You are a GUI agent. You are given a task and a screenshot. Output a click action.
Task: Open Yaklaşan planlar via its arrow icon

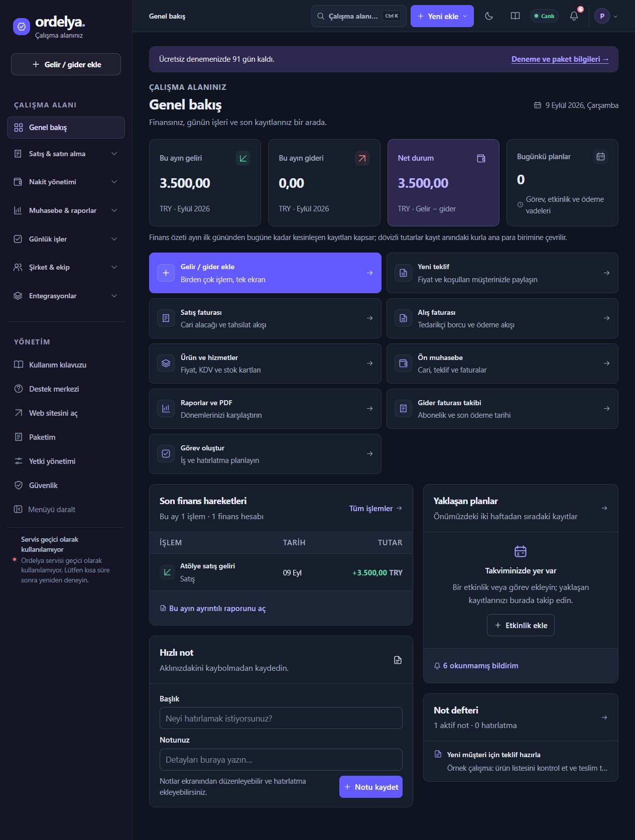coord(604,508)
